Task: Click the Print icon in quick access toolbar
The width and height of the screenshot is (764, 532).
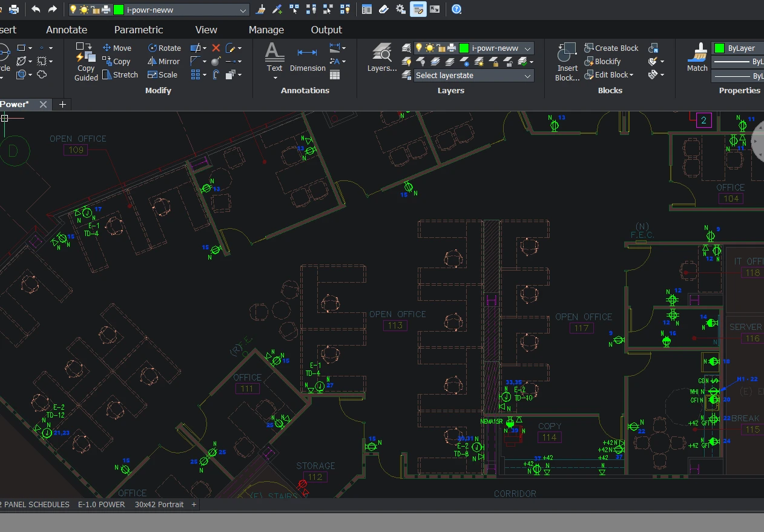Action: (13, 9)
